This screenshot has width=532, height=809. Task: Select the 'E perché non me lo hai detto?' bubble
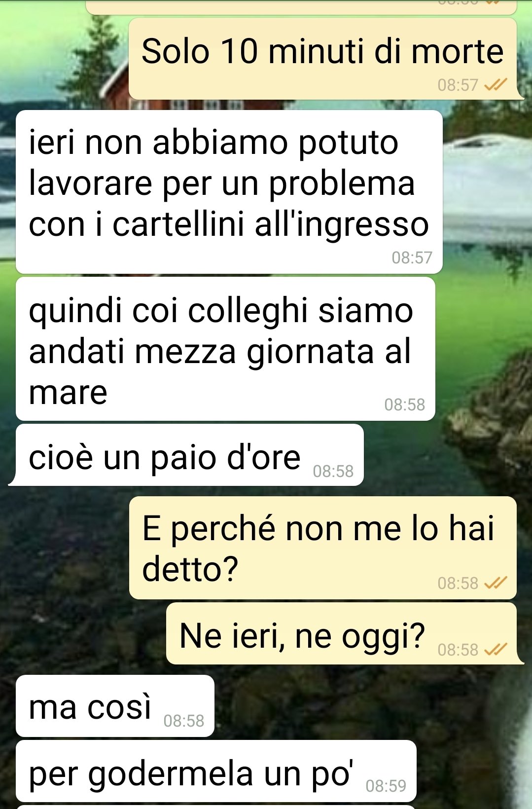tap(323, 548)
